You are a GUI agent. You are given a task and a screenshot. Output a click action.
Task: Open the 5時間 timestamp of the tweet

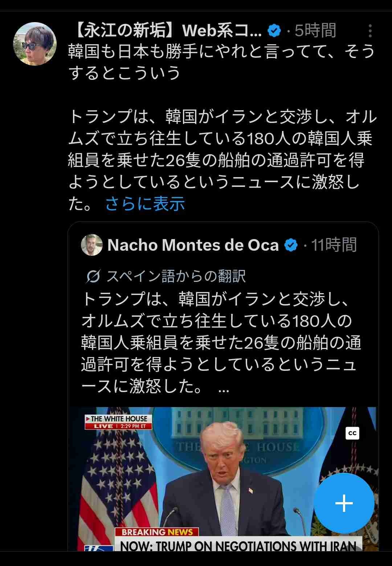point(315,31)
